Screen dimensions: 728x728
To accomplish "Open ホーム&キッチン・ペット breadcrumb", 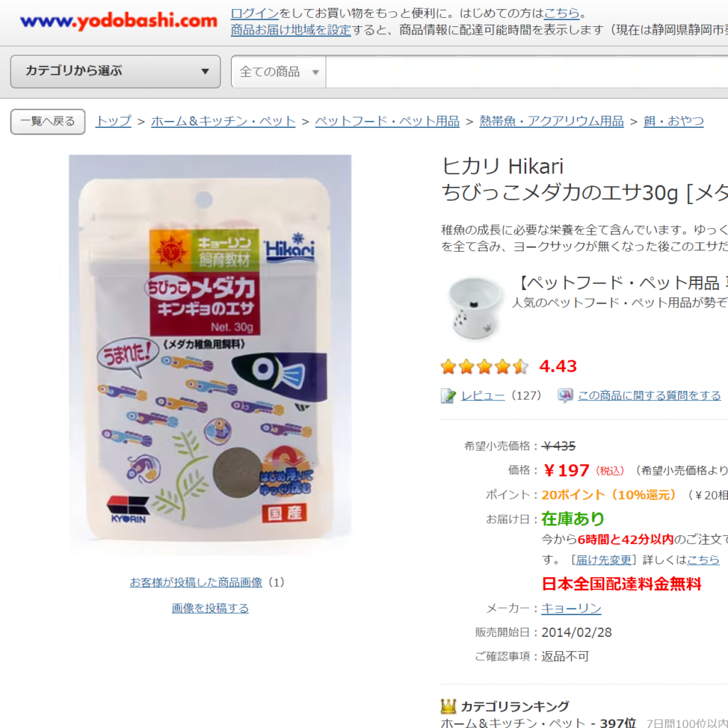I will point(223,121).
